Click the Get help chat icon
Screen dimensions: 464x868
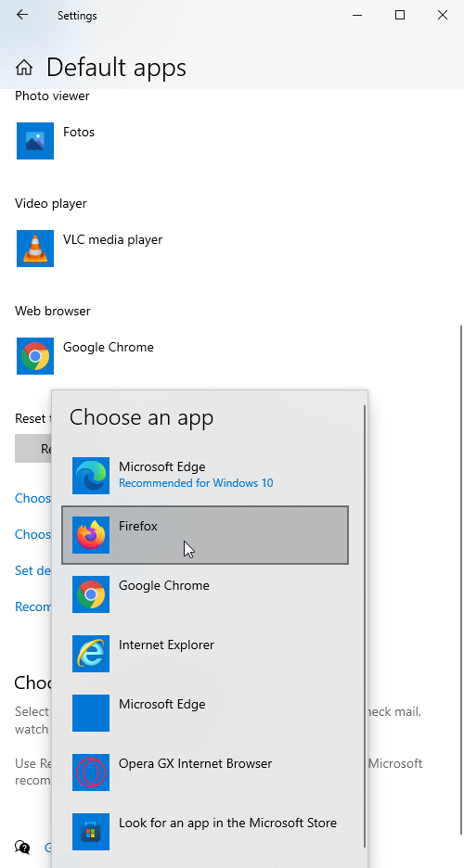[22, 847]
